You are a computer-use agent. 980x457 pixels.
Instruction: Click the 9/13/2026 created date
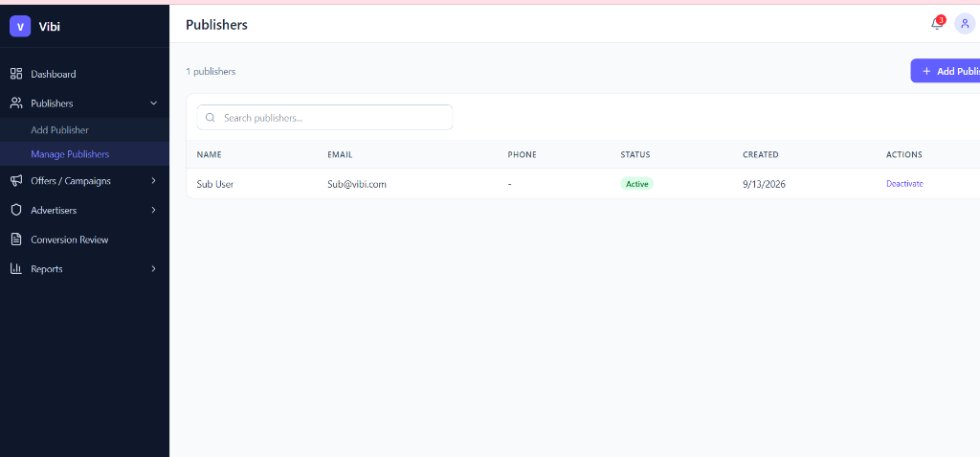764,185
